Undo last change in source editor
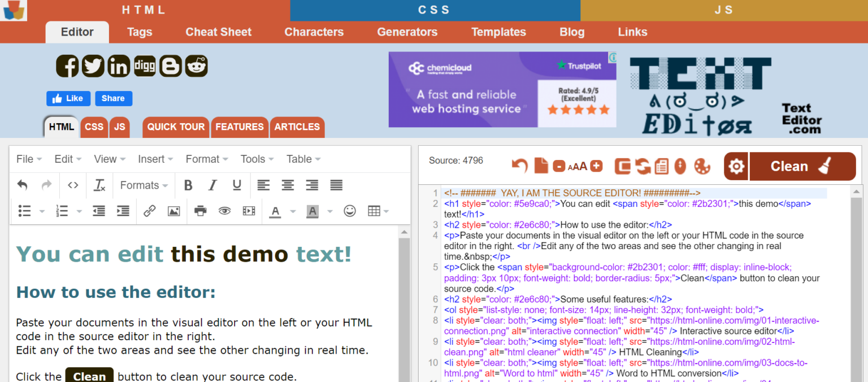 tap(519, 166)
